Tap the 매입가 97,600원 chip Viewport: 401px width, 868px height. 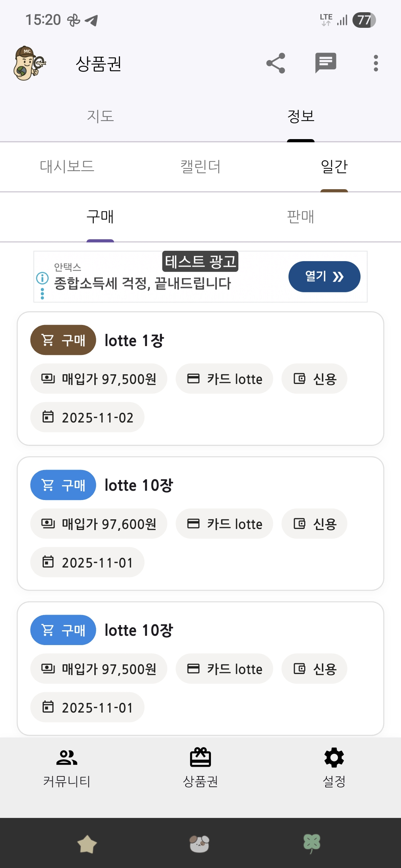[x=99, y=524]
